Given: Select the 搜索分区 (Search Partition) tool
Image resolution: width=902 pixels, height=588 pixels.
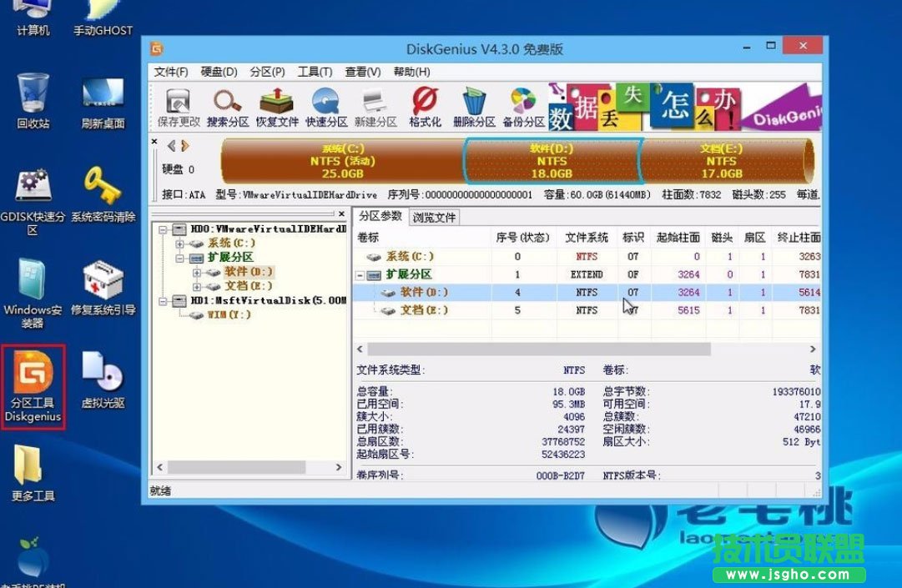Looking at the screenshot, I should click(x=226, y=103).
